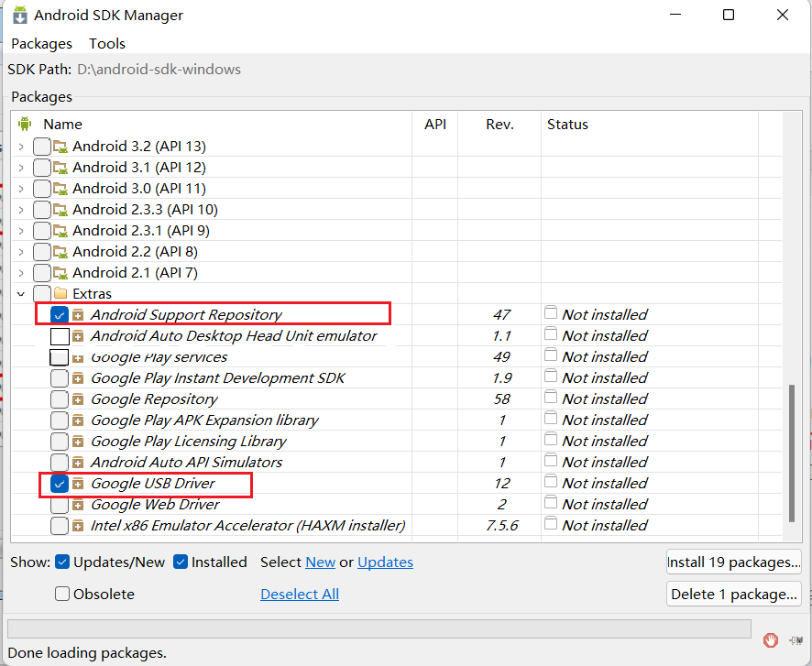Click the folder icon for Android 2.1 (API 7)
This screenshot has width=812, height=666.
60,273
